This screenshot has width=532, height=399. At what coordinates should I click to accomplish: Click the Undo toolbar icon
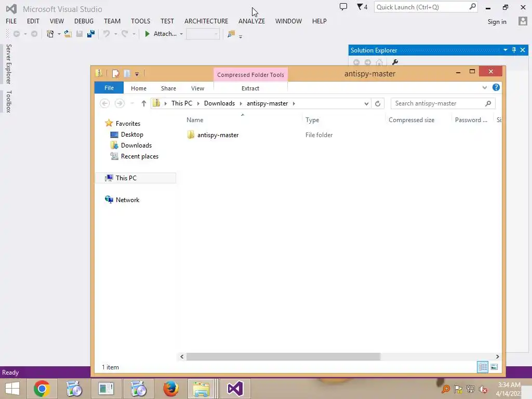[x=107, y=34]
